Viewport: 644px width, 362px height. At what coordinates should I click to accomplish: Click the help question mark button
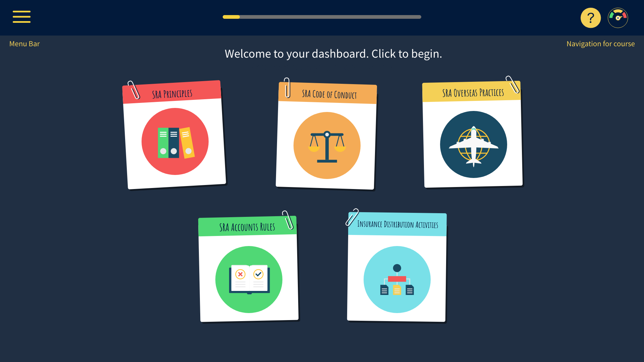(590, 18)
